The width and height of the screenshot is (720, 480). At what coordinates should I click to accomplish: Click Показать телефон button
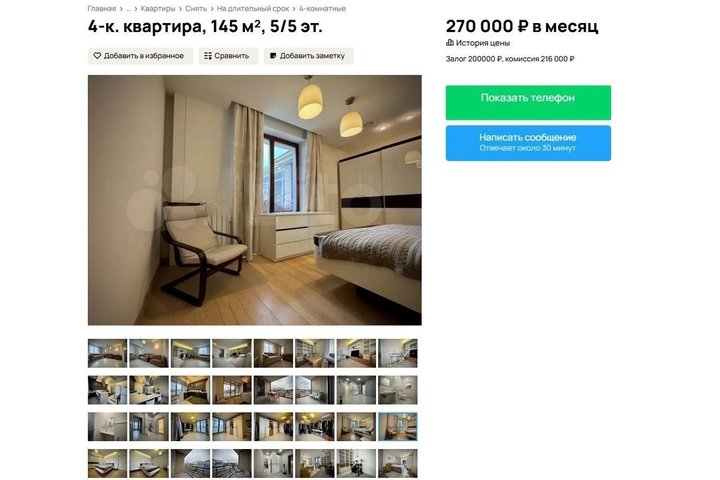pos(528,102)
